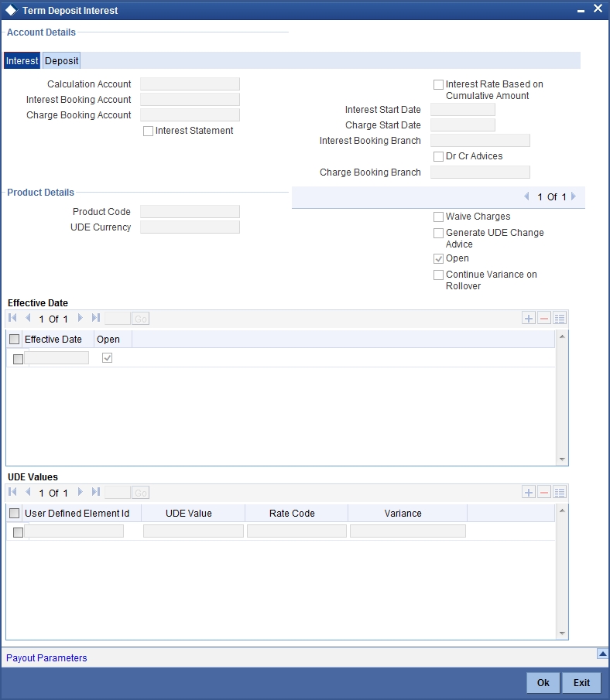Go to previous page in Effective Date grid

(x=28, y=318)
